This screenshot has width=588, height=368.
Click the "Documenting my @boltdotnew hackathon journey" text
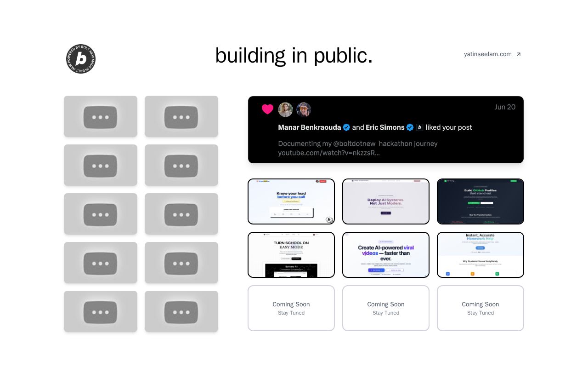pyautogui.click(x=358, y=144)
